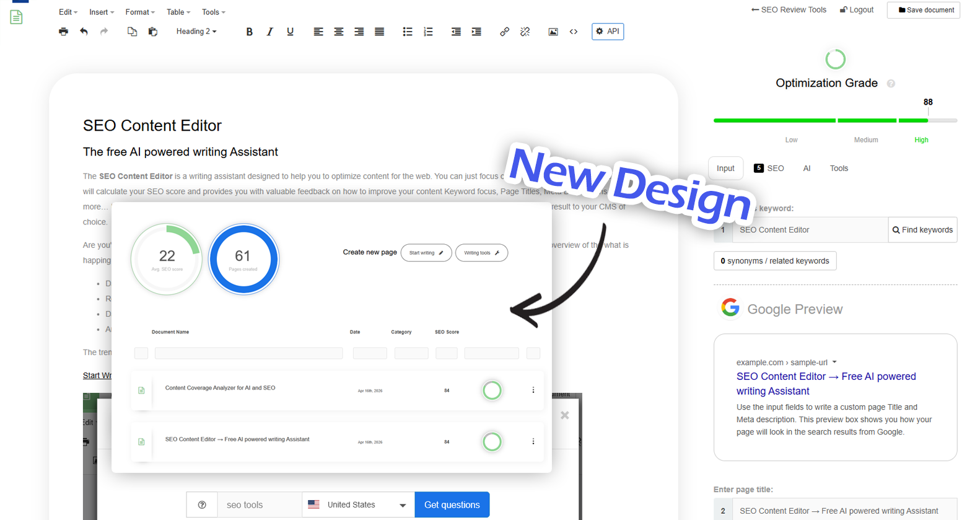Click the 22 Avg. SEO score gauge

167,259
